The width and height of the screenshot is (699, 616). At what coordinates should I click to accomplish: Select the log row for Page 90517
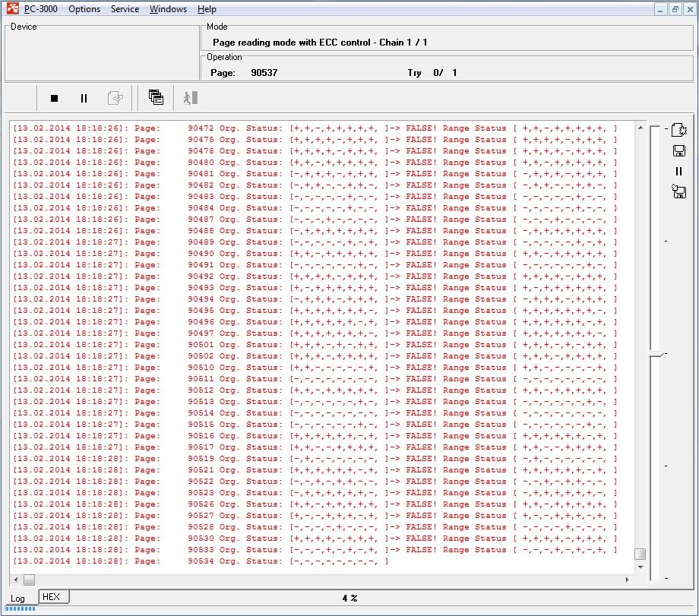[315, 447]
